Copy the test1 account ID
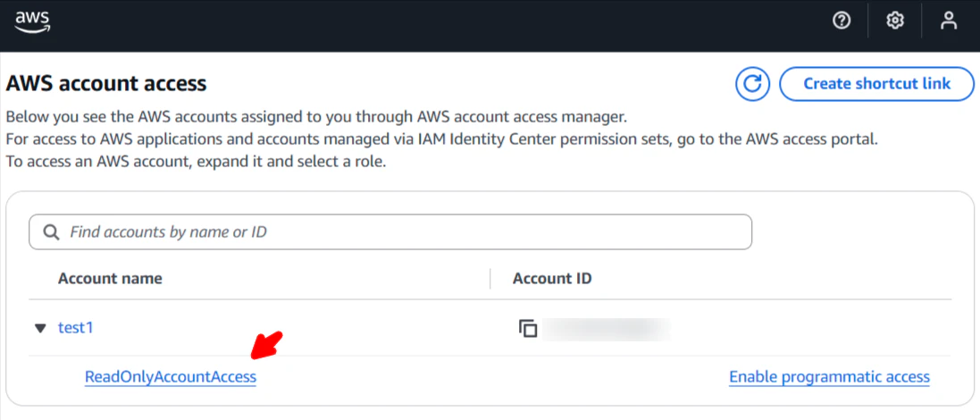 point(528,328)
